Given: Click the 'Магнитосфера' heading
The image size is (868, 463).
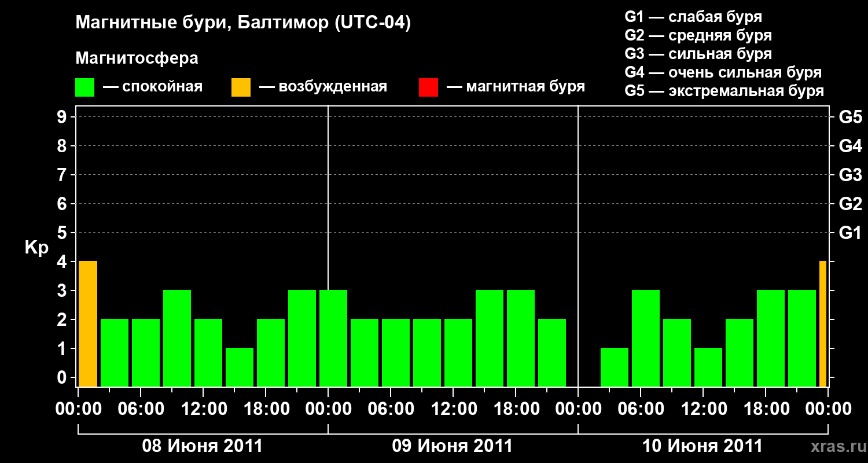Looking at the screenshot, I should [137, 58].
